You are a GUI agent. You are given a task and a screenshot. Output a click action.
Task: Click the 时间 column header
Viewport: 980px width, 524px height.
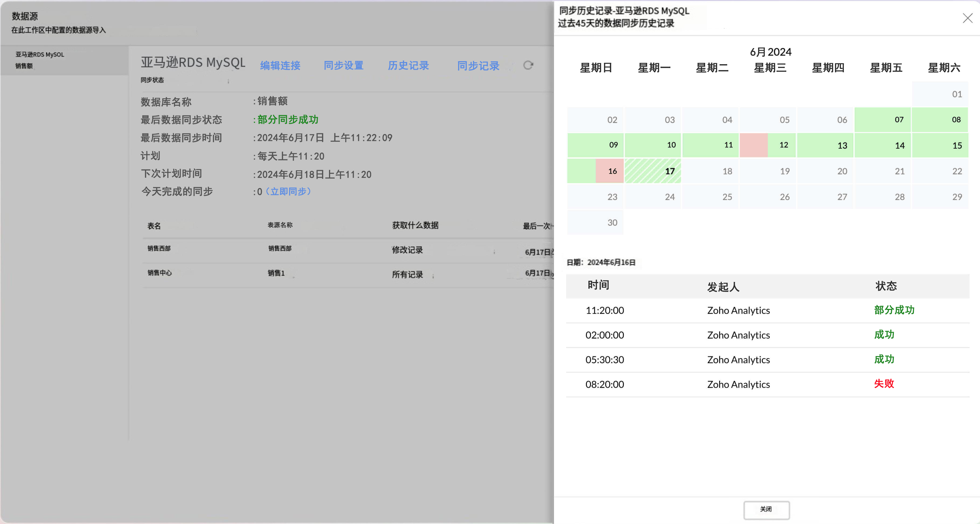(598, 285)
